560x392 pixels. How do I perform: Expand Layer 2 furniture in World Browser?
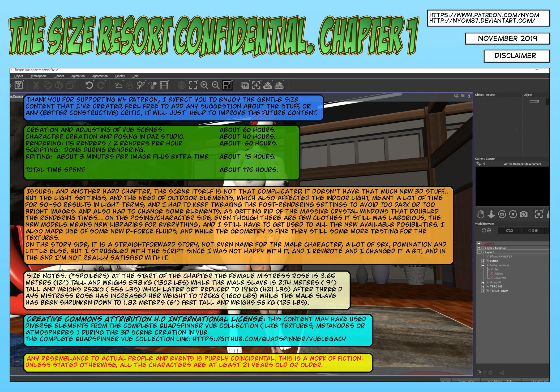point(479,248)
